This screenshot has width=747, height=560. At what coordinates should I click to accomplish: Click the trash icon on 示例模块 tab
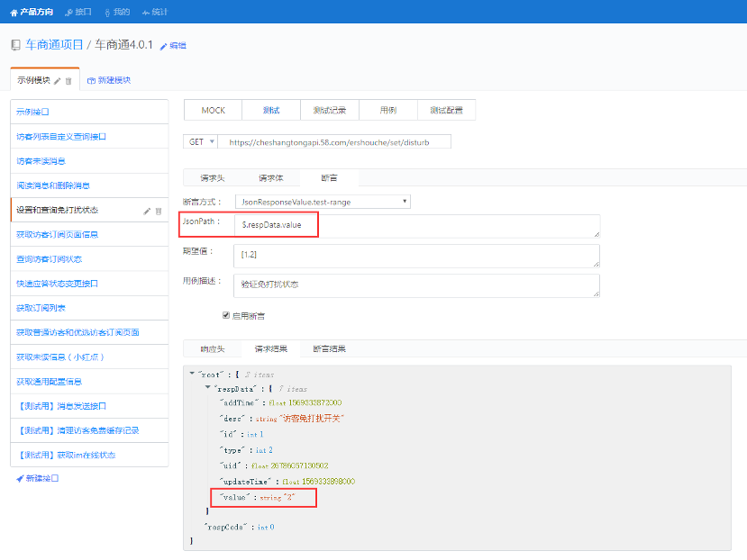coord(68,81)
